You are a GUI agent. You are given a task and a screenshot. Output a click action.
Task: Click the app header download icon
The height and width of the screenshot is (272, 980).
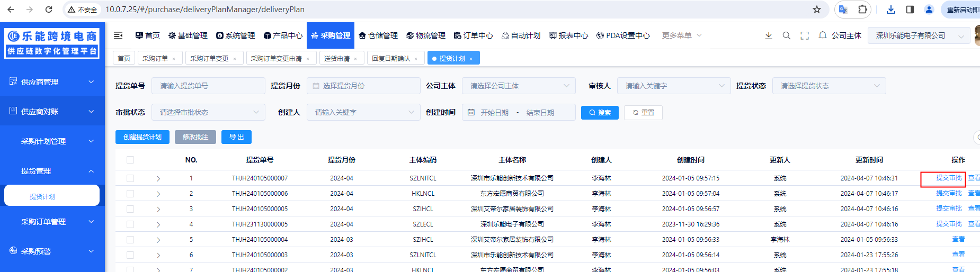coord(769,35)
